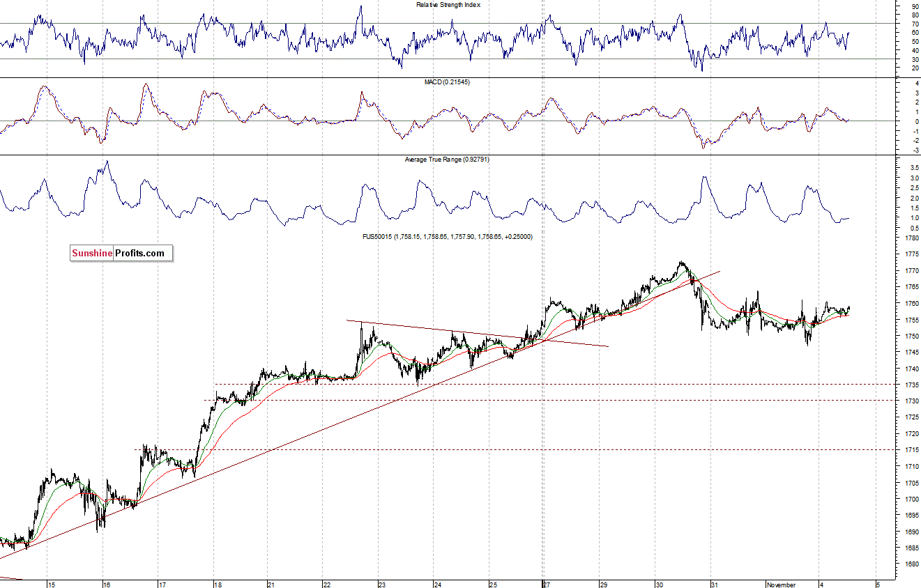The height and width of the screenshot is (588, 921).
Task: Click date label 29 on the time axis
Action: pyautogui.click(x=604, y=585)
